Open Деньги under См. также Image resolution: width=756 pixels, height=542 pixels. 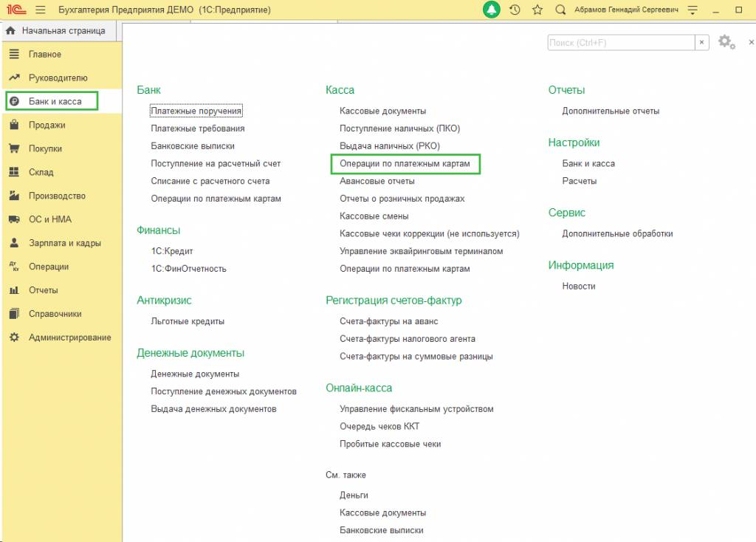[x=354, y=495]
